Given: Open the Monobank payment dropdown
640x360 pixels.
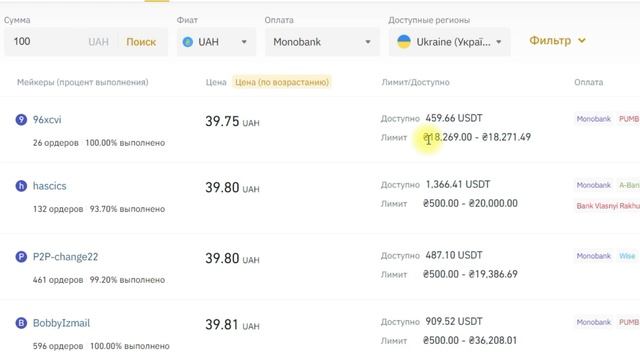Looking at the screenshot, I should 322,42.
